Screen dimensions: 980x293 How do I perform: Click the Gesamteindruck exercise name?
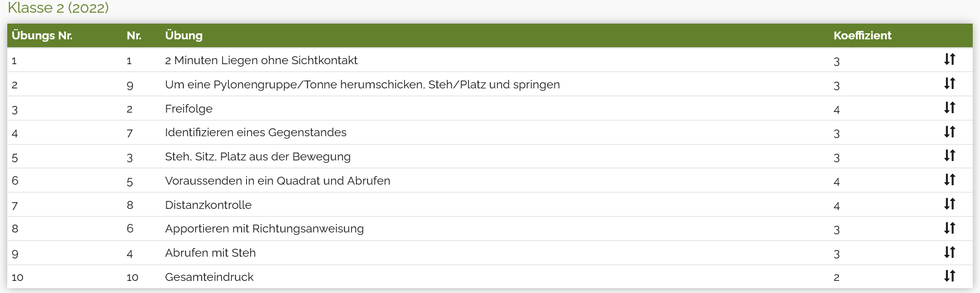coord(209,277)
